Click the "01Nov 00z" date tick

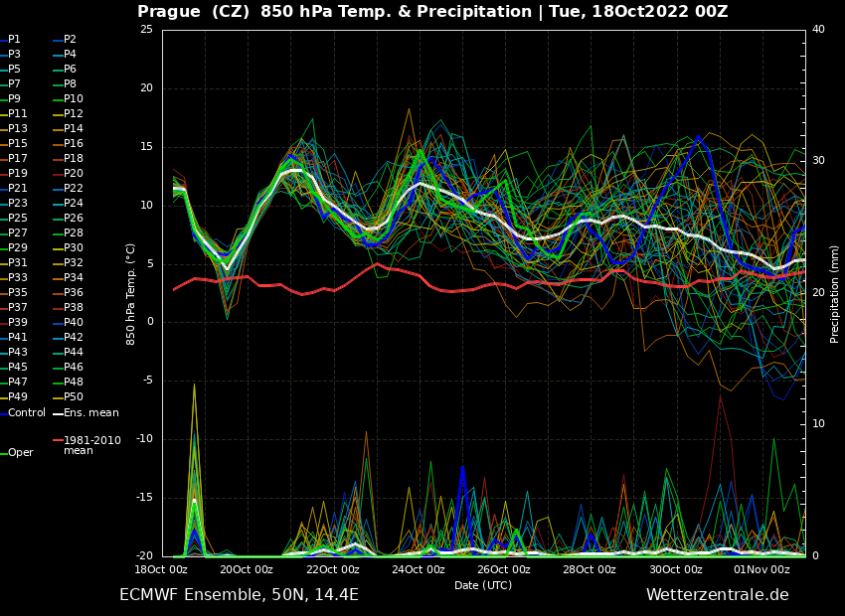click(761, 569)
